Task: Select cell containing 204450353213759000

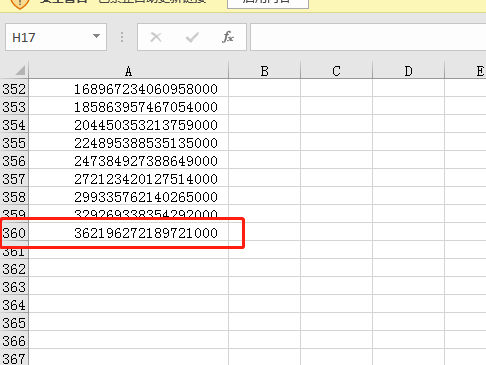Action: click(x=129, y=125)
